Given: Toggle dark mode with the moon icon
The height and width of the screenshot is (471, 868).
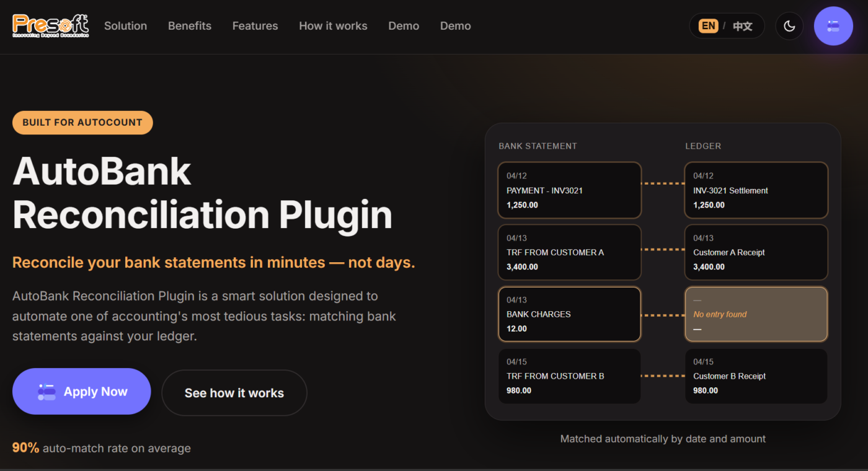Looking at the screenshot, I should coord(789,26).
